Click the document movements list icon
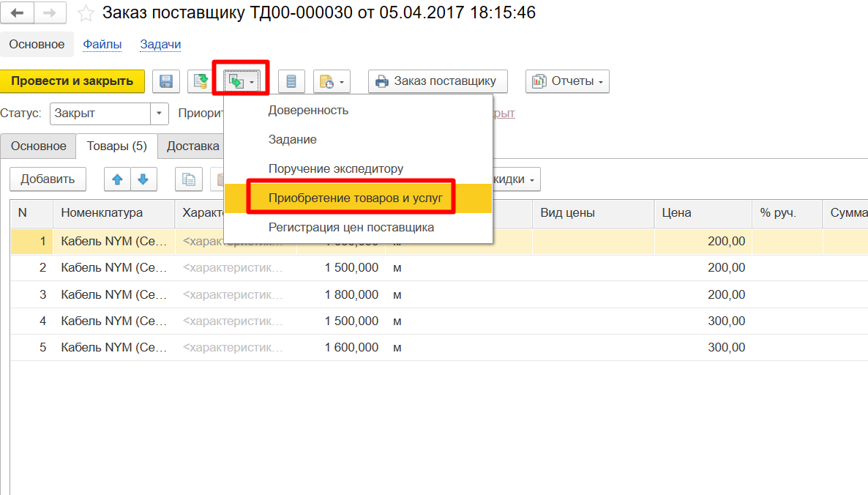This screenshot has width=868, height=495. 291,81
